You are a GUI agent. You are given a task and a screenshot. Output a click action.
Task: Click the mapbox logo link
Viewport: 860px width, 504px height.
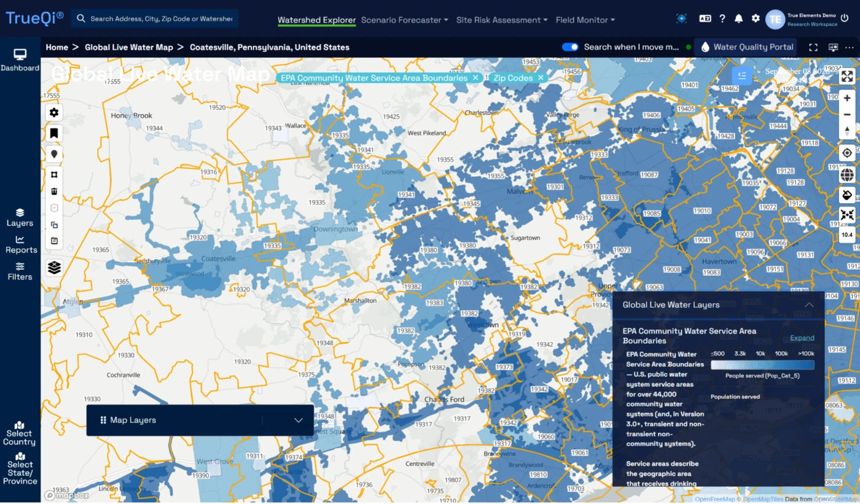pos(68,495)
